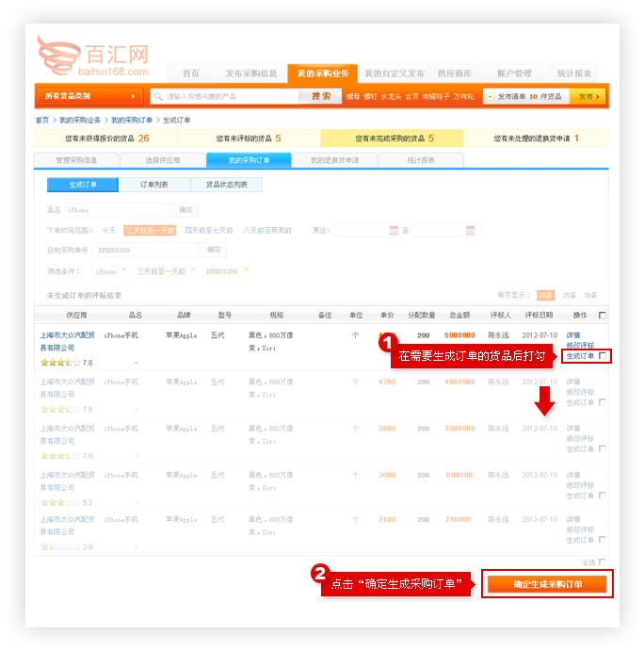
Task: Switch to 供应商库 navigation tab
Action: (455, 73)
